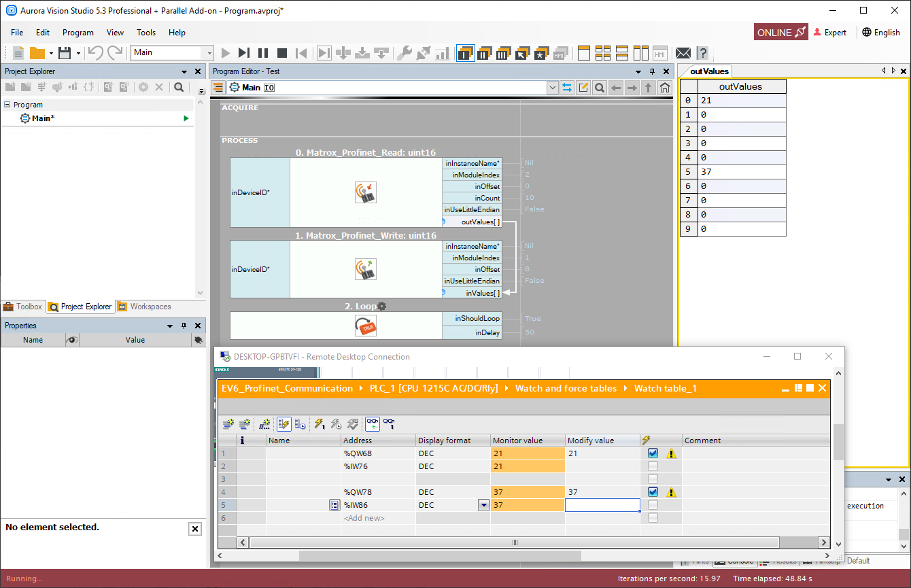The width and height of the screenshot is (911, 588).
Task: Click the envelope icon in the toolbar
Action: tap(683, 53)
